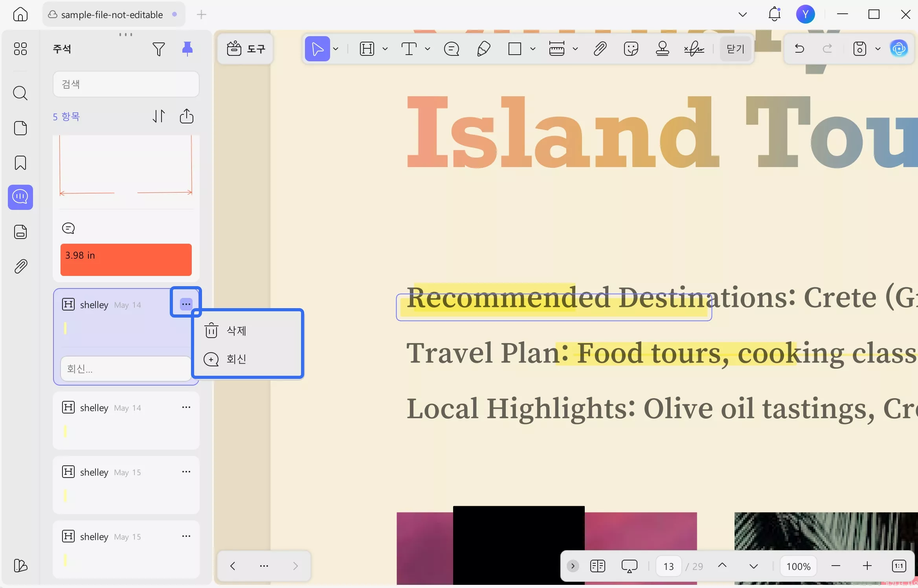Click the 검색 search field
918x588 pixels.
(x=126, y=84)
